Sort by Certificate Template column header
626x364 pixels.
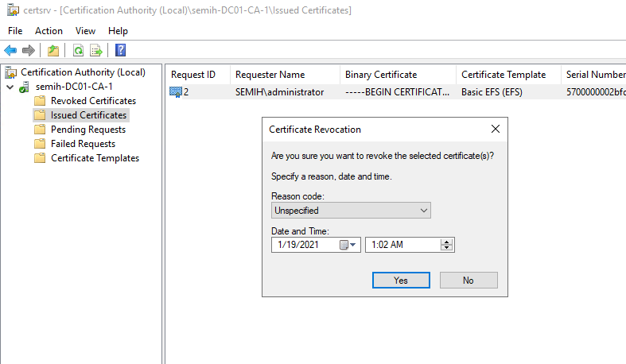pos(504,75)
